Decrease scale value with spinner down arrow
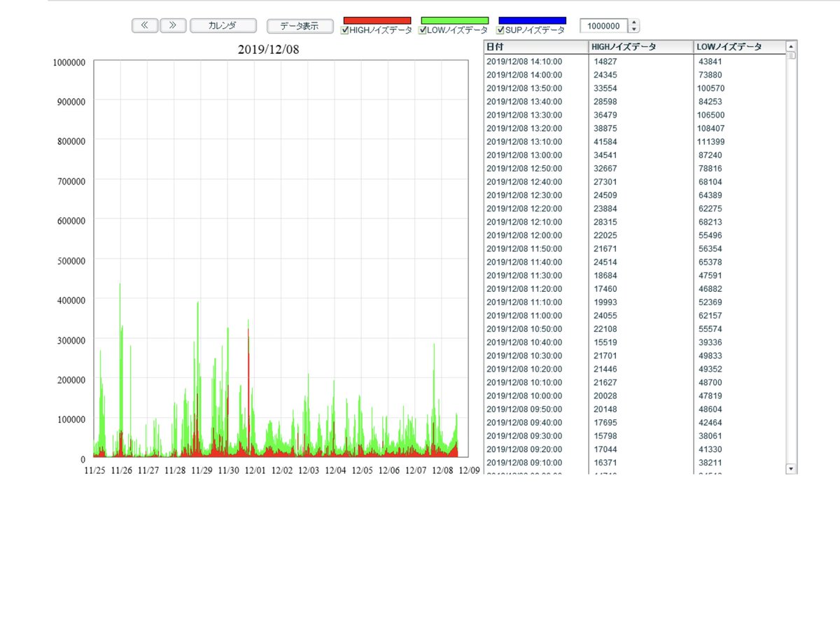840x630 pixels. (634, 29)
